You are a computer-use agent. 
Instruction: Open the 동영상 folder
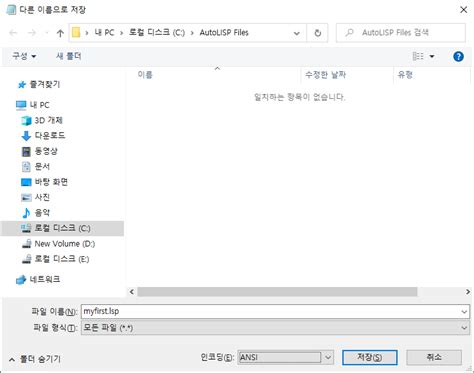tap(46, 151)
